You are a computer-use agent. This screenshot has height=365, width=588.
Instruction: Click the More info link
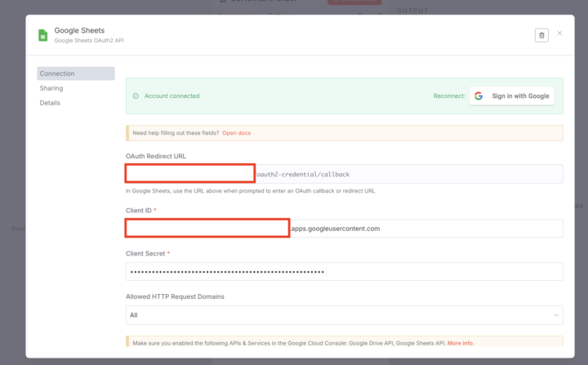[x=460, y=343]
